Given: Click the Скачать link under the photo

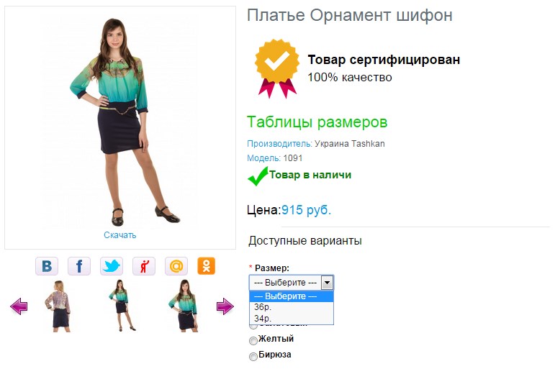Looking at the screenshot, I should coord(120,235).
